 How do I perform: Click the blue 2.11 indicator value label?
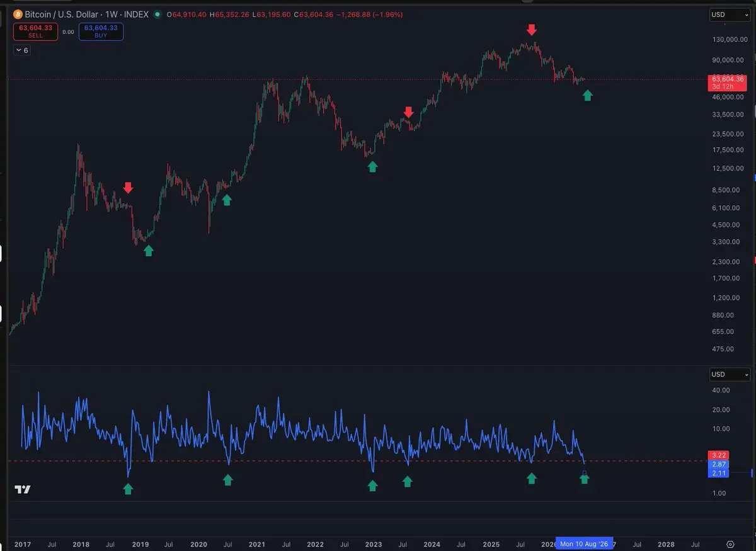pyautogui.click(x=719, y=473)
